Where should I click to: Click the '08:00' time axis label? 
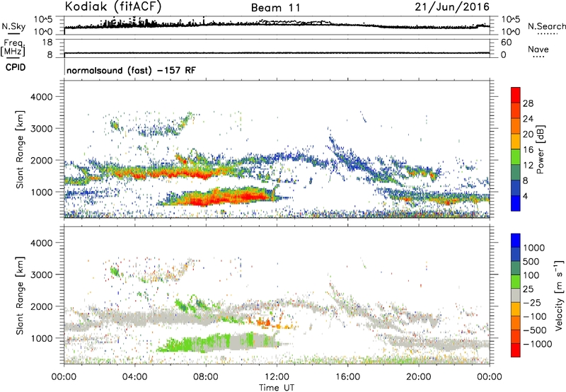206,377
